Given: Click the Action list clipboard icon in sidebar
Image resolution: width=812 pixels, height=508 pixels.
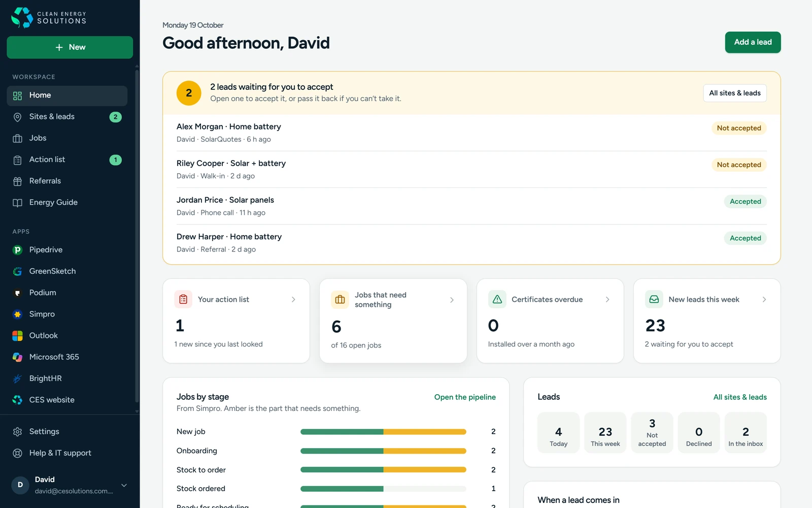Looking at the screenshot, I should click(x=17, y=160).
